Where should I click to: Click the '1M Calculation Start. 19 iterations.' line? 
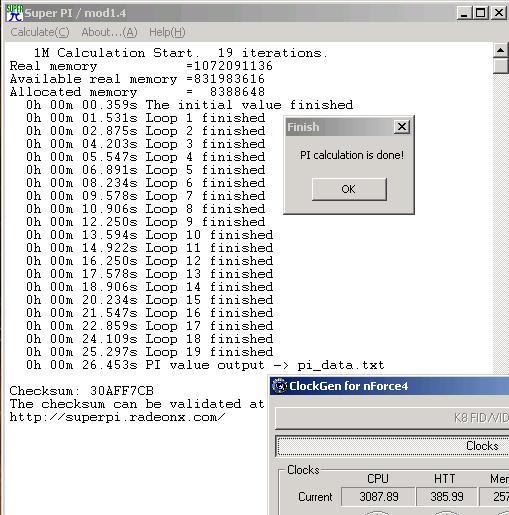[x=181, y=53]
